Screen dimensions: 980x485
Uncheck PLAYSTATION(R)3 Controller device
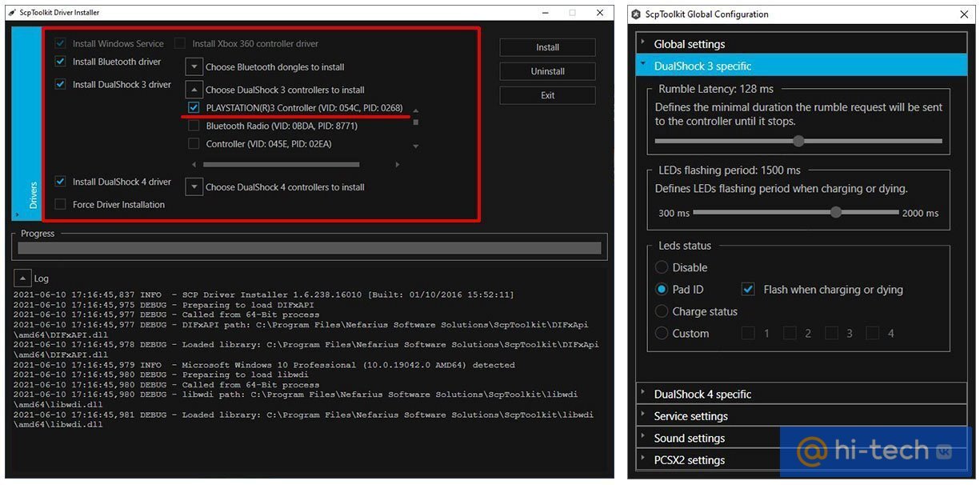pyautogui.click(x=194, y=107)
